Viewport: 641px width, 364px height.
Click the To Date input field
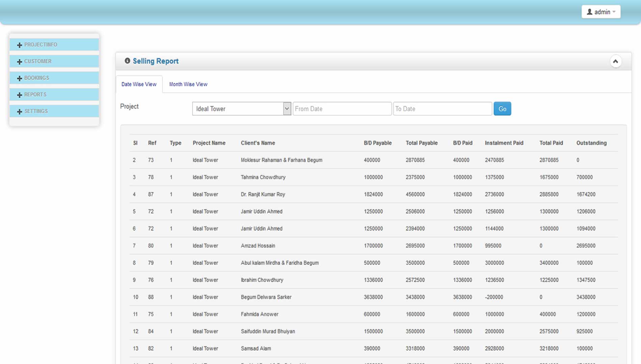click(x=442, y=109)
